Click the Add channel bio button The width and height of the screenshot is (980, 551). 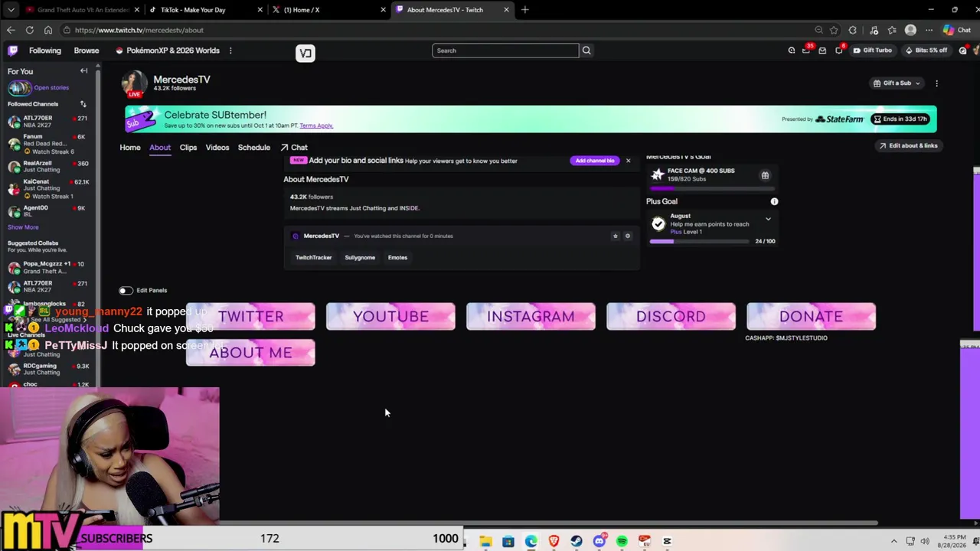coord(595,161)
